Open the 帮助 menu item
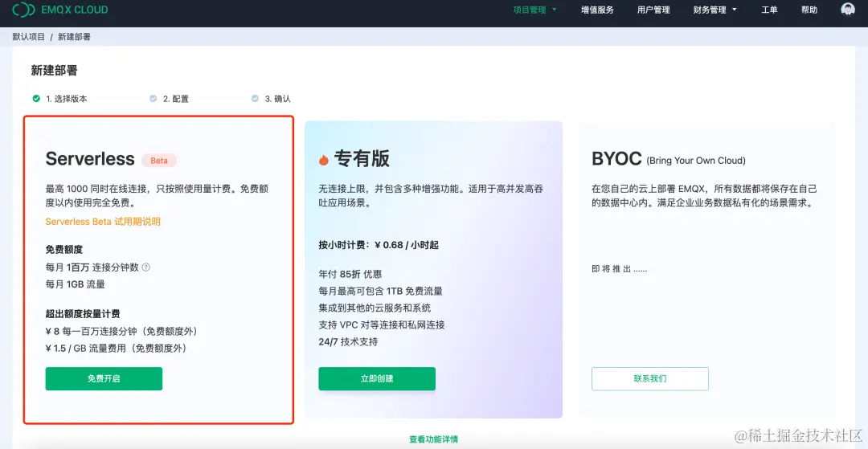 809,10
